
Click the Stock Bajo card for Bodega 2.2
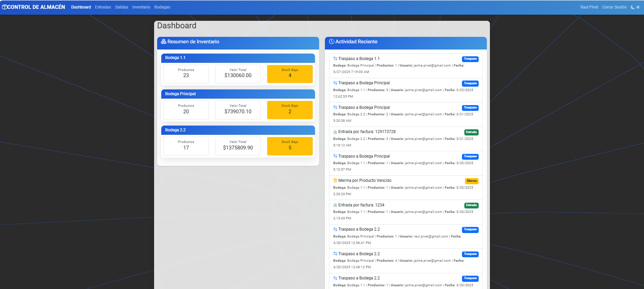290,146
